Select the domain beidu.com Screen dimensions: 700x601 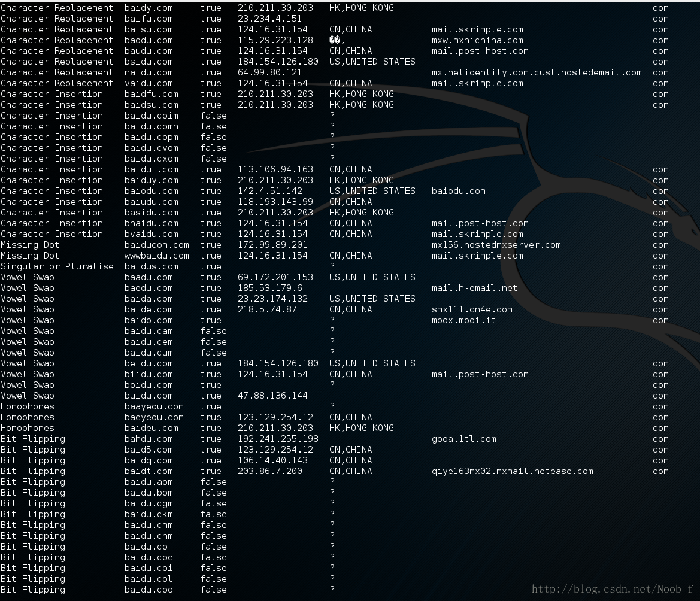tap(149, 363)
